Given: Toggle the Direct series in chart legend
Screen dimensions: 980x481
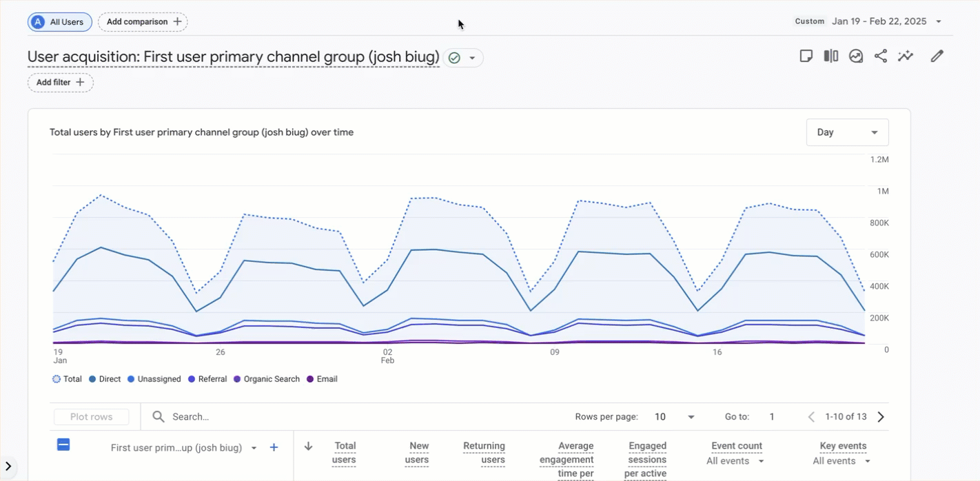Looking at the screenshot, I should 105,379.
